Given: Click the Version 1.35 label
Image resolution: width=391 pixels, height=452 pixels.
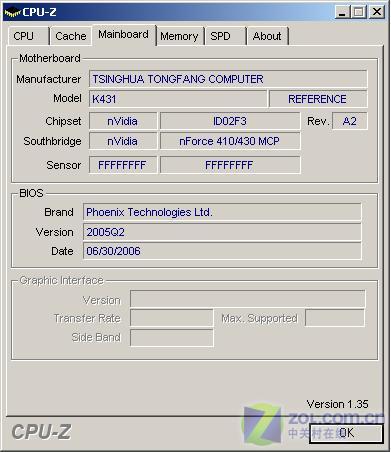Looking at the screenshot, I should click(x=337, y=404).
